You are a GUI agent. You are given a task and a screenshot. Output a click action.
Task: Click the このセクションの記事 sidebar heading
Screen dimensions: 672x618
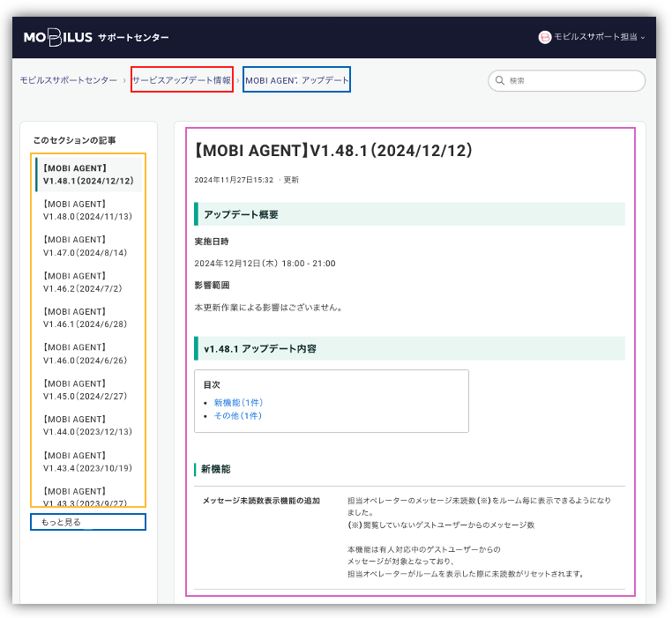point(75,140)
